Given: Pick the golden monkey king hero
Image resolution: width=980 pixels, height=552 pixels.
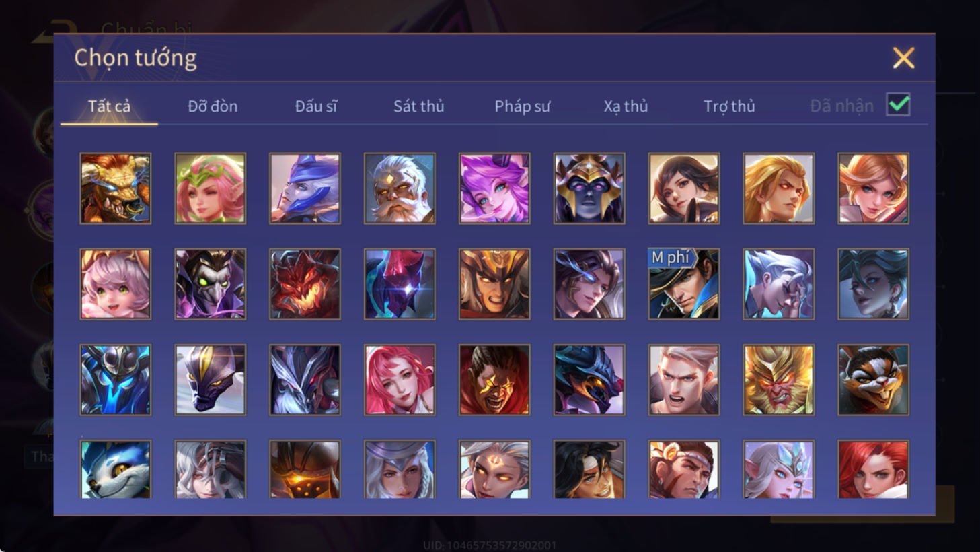Looking at the screenshot, I should point(778,380).
